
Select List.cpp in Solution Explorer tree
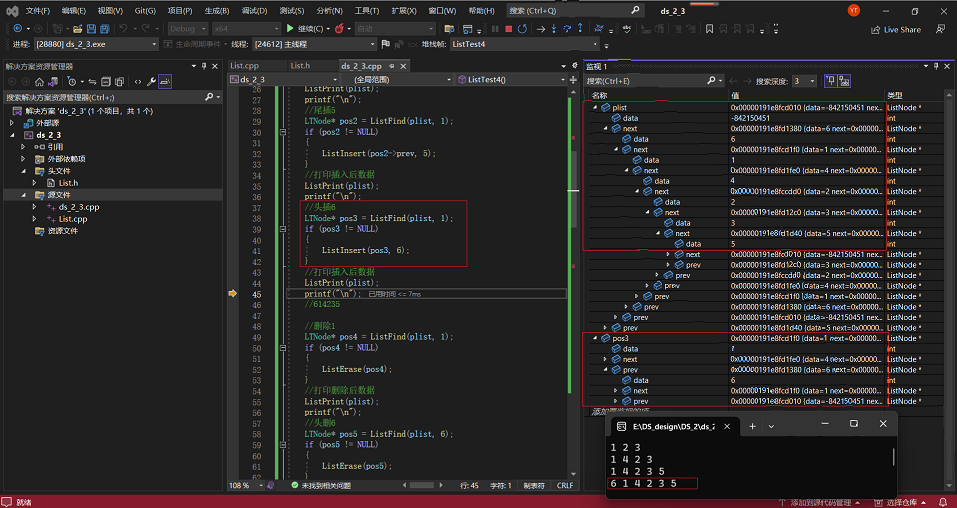pos(73,219)
